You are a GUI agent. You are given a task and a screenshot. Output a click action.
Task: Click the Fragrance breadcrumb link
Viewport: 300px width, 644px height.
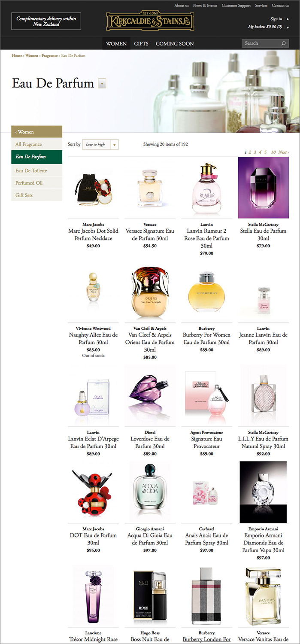click(x=50, y=55)
